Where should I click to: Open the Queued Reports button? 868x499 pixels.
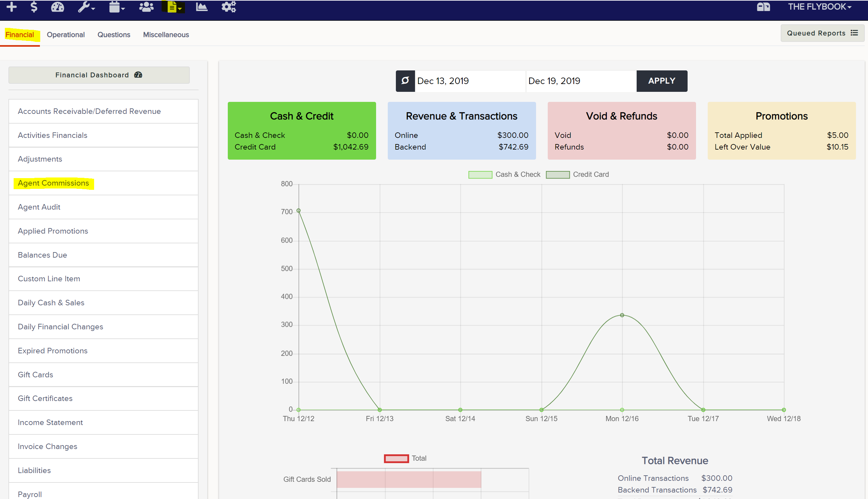822,33
